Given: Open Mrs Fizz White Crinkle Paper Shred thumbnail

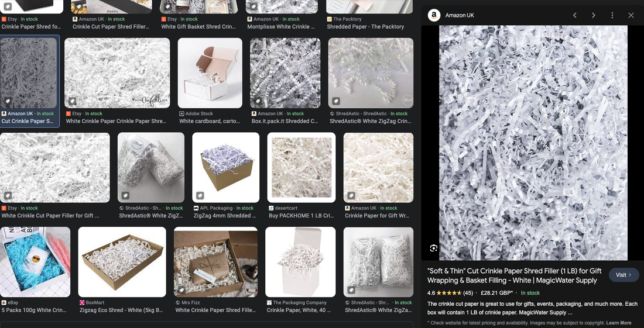Looking at the screenshot, I should point(215,262).
